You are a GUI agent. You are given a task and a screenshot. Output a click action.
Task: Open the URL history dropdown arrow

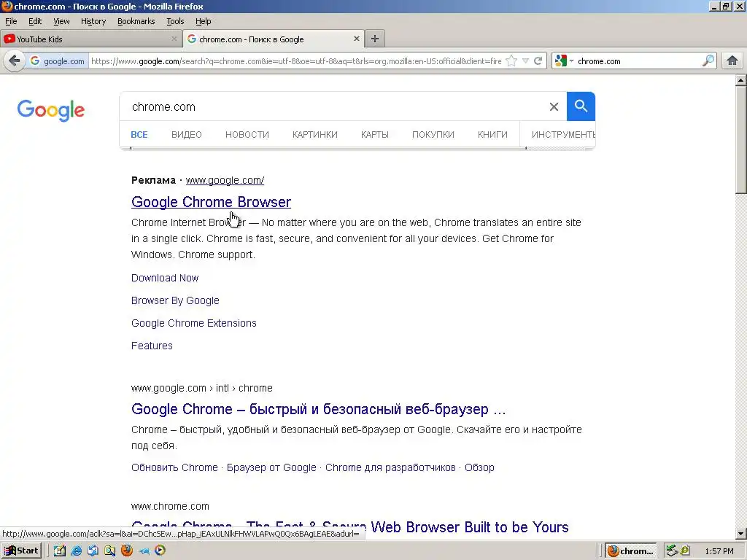coord(525,61)
